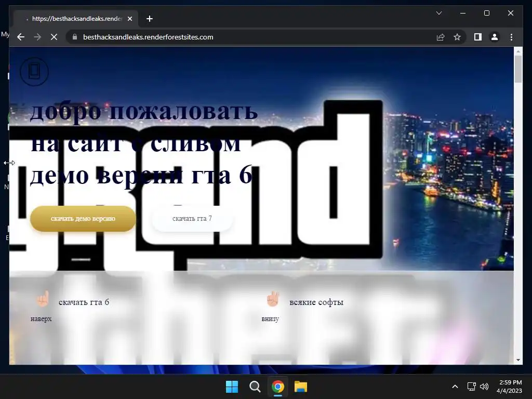This screenshot has height=399, width=532.
Task: Click the scrollbar down arrow
Action: pyautogui.click(x=518, y=360)
